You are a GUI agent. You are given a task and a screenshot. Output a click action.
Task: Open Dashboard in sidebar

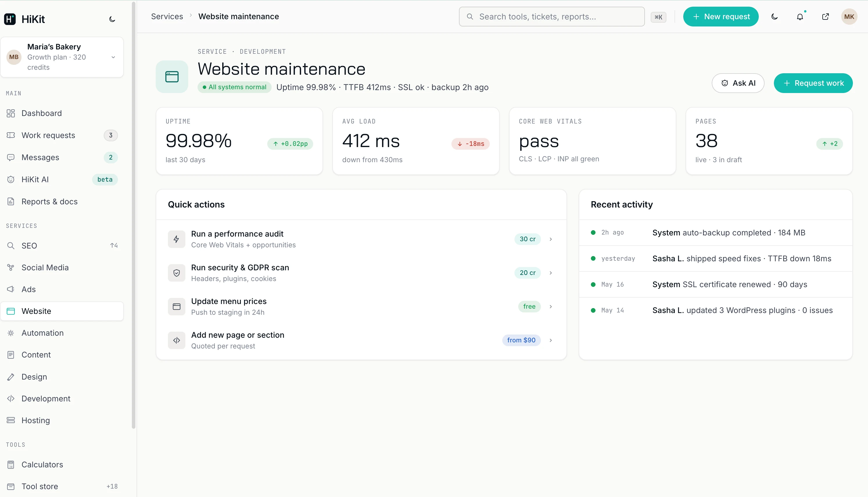coord(62,113)
